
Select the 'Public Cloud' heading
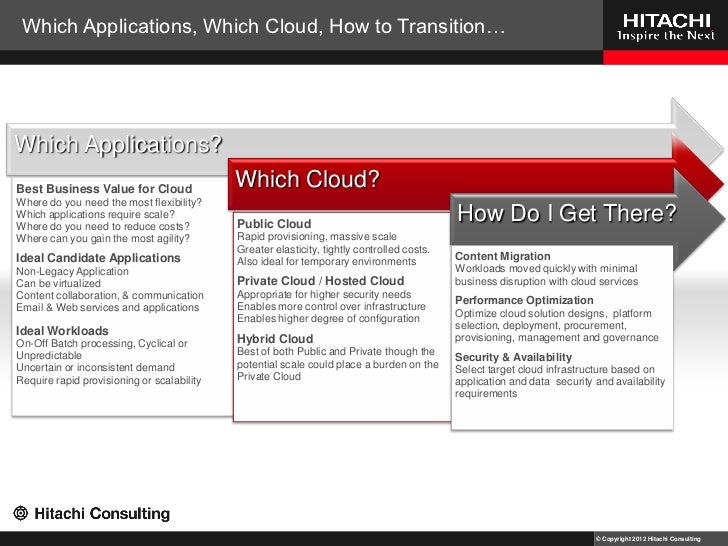coord(274,224)
